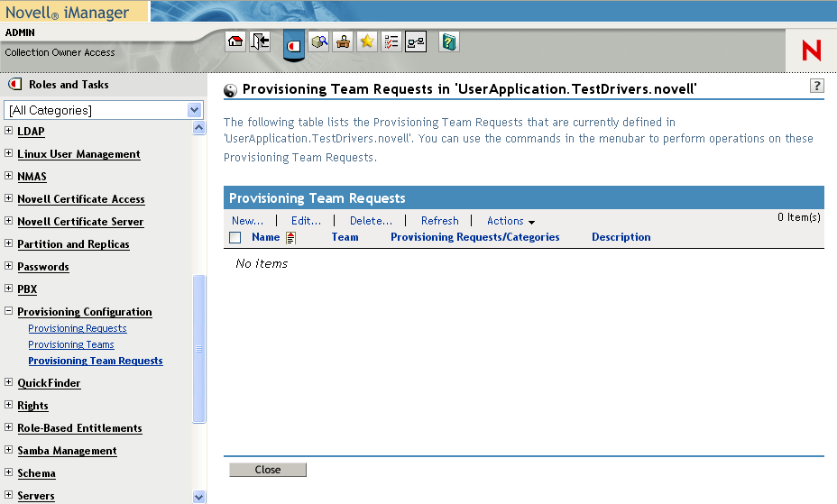Click the sidebar scrollbar up arrow
837x504 pixels.
pyautogui.click(x=198, y=127)
